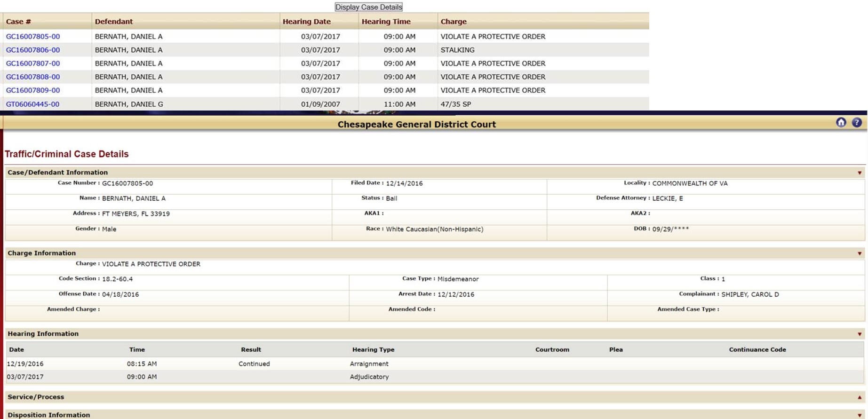Open case link GC16007808-00
Viewport: 868px width, 419px height.
coord(33,77)
